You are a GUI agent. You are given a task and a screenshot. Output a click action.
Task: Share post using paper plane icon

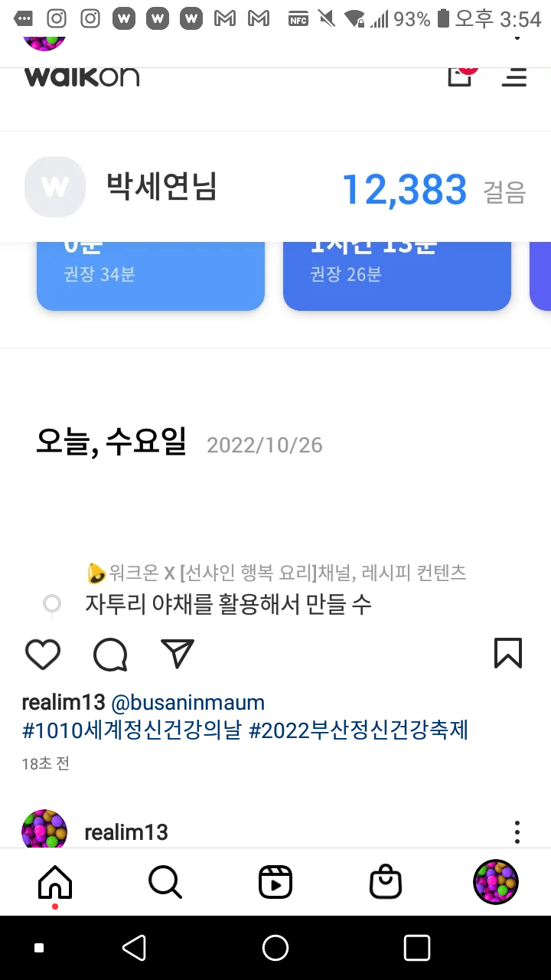[178, 654]
